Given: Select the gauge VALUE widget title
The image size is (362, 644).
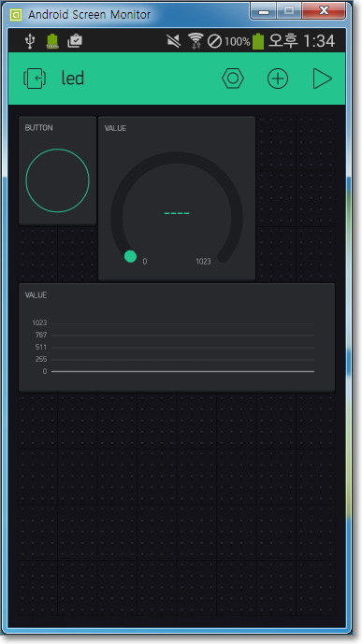Looking at the screenshot, I should [115, 128].
